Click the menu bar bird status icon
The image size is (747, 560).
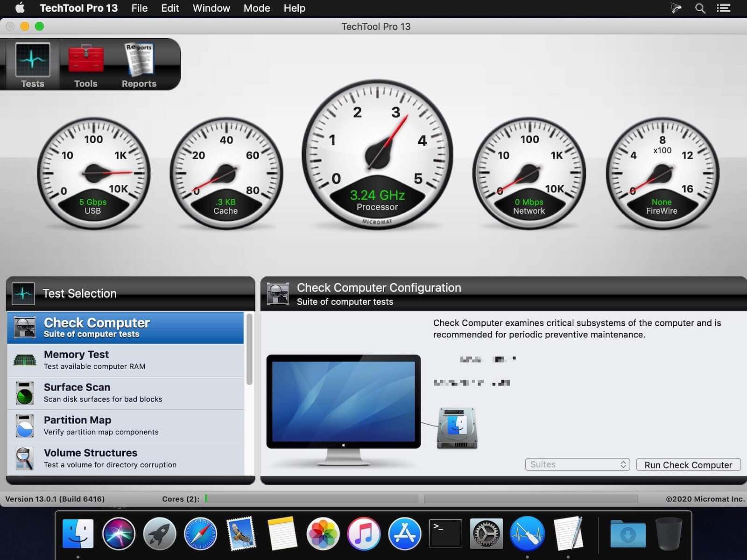click(x=676, y=8)
